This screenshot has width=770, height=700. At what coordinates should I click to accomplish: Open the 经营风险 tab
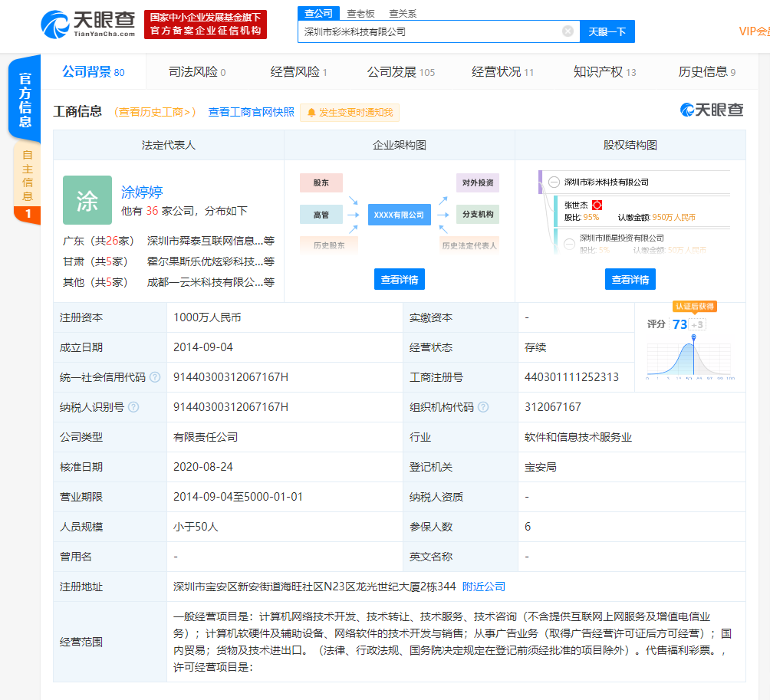point(298,72)
